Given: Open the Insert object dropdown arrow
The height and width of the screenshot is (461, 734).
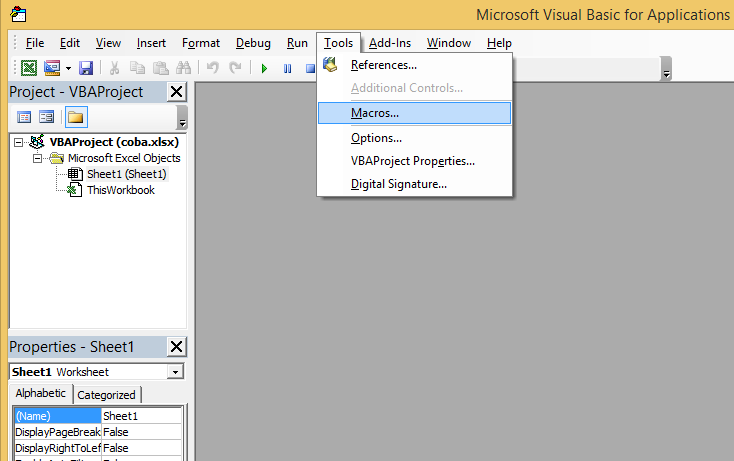Looking at the screenshot, I should click(68, 68).
